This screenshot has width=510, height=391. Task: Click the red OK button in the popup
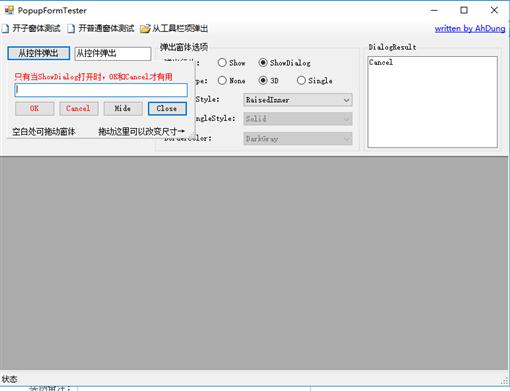pos(34,109)
